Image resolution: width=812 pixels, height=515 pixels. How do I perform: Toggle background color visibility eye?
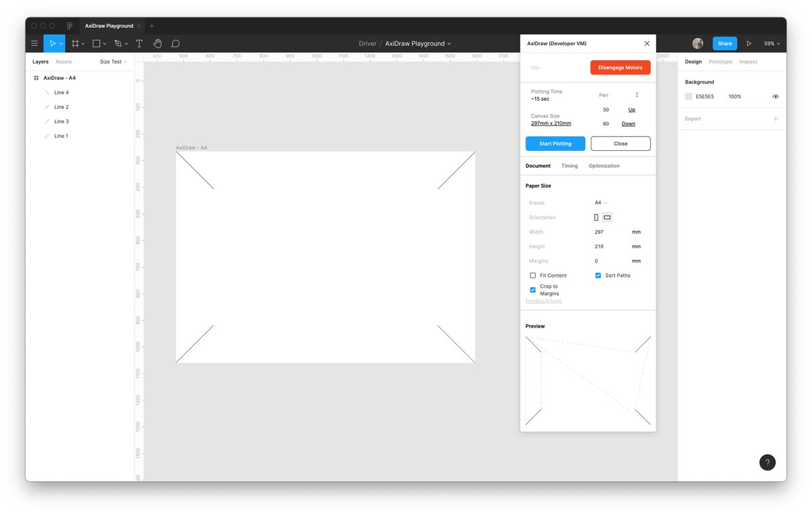click(775, 97)
